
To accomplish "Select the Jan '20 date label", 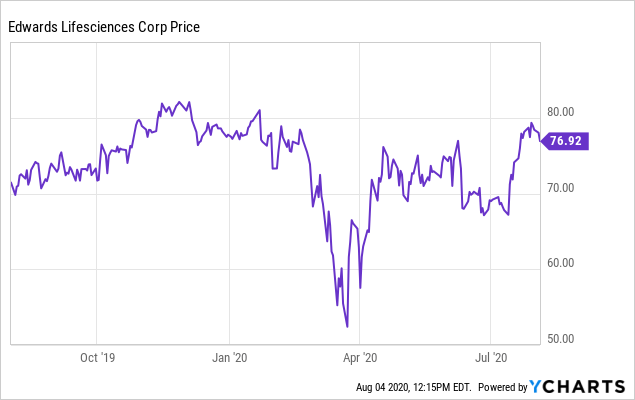I will (231, 355).
